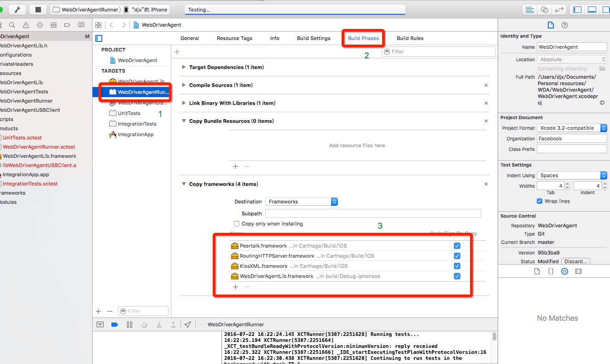This screenshot has height=364, width=610.
Task: Show the standard editor
Action: tap(530, 10)
